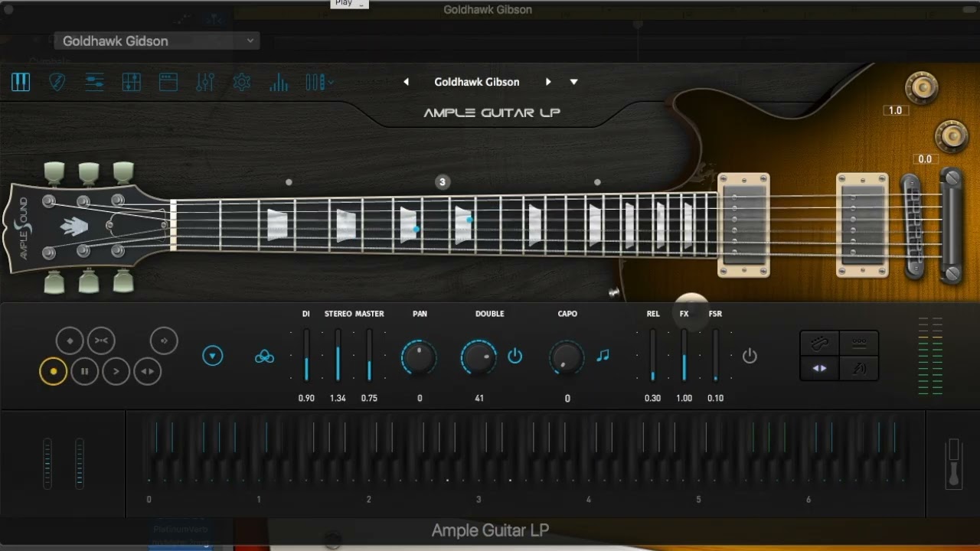Image resolution: width=980 pixels, height=551 pixels.
Task: Expand the blue circled down-arrow menu
Action: [213, 356]
